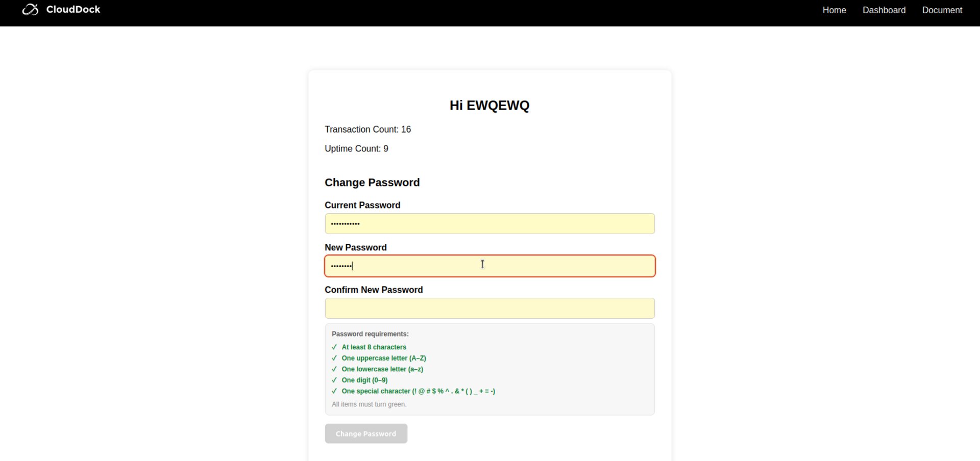Viewport: 980px width, 461px height.
Task: Click checkmark beside 'At least 8 characters'
Action: click(x=334, y=347)
